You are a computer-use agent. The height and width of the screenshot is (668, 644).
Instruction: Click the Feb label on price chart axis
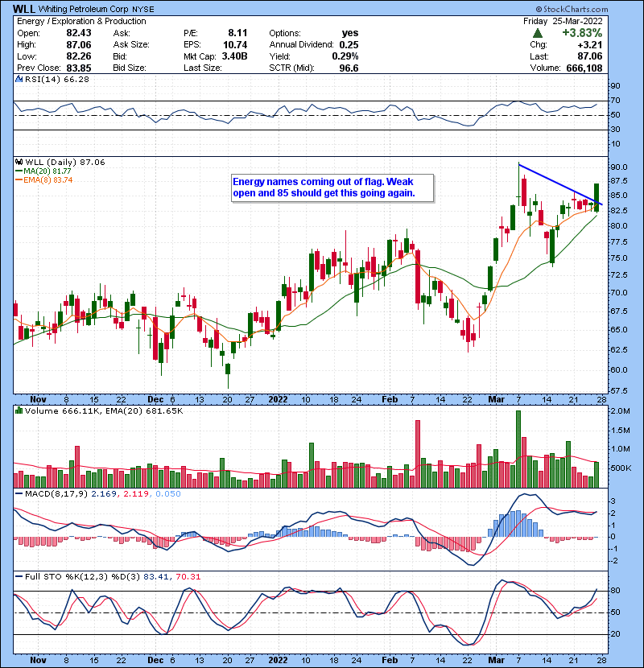coord(390,400)
